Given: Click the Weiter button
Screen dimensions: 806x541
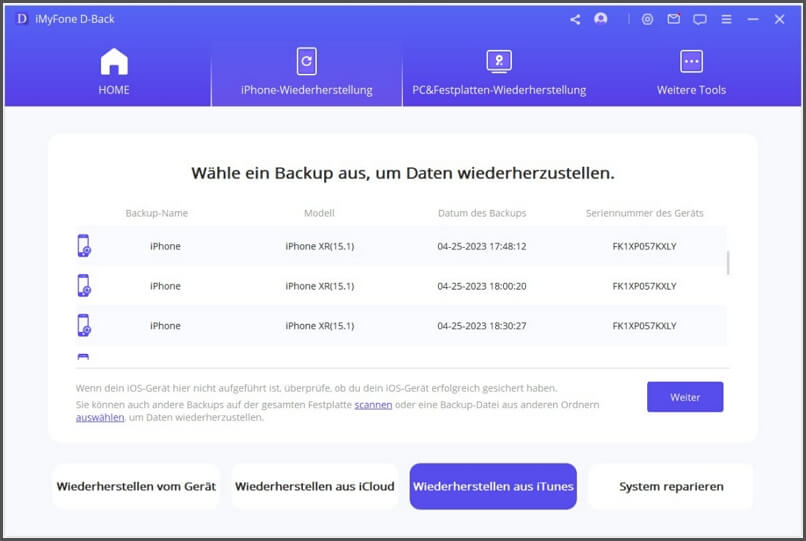Looking at the screenshot, I should click(x=685, y=397).
